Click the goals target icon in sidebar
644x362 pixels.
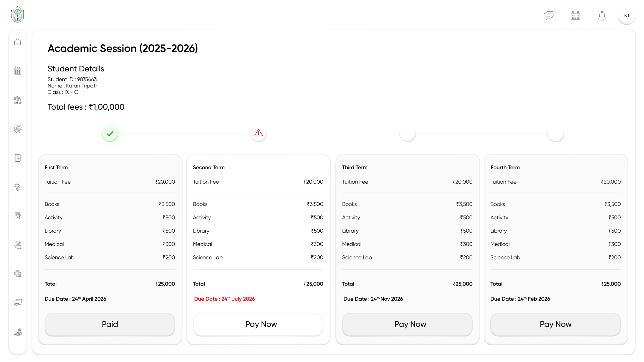coord(17,245)
